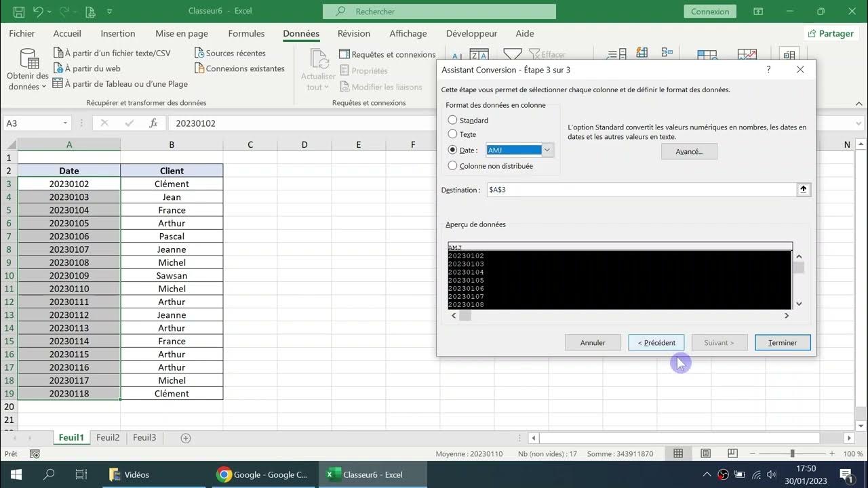Click the insert function fx icon

(x=154, y=123)
